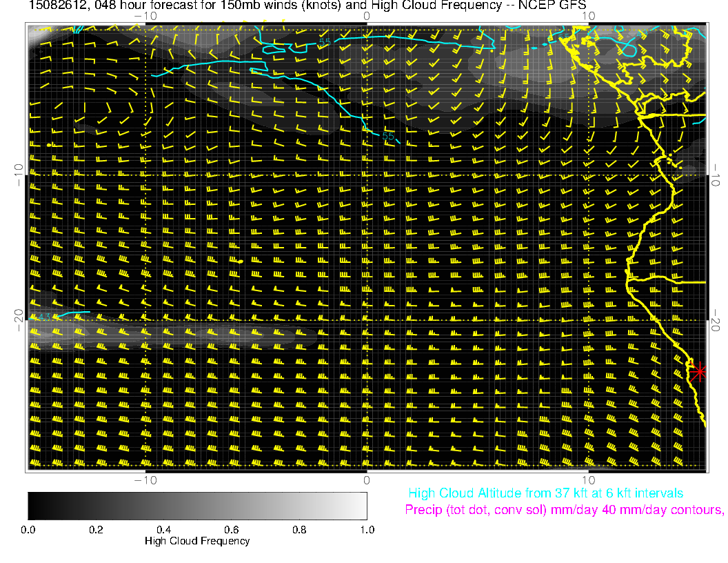
Task: Click the cyan '55' contour label at the contour's lower end
Action: pyautogui.click(x=388, y=136)
